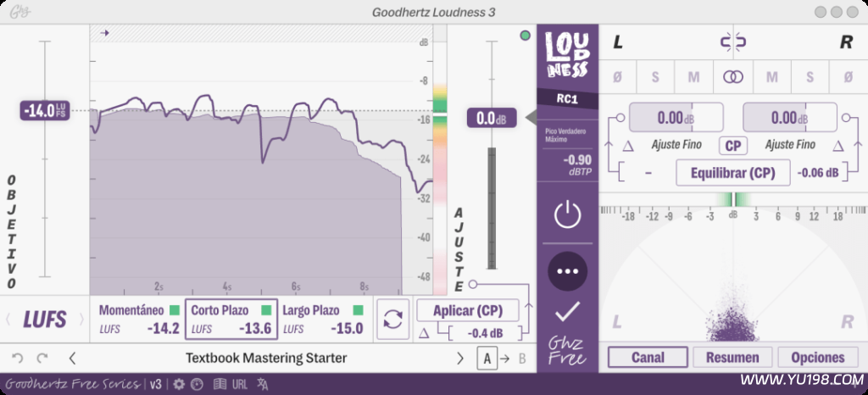
Task: Switch to the Canal tab
Action: pos(648,358)
